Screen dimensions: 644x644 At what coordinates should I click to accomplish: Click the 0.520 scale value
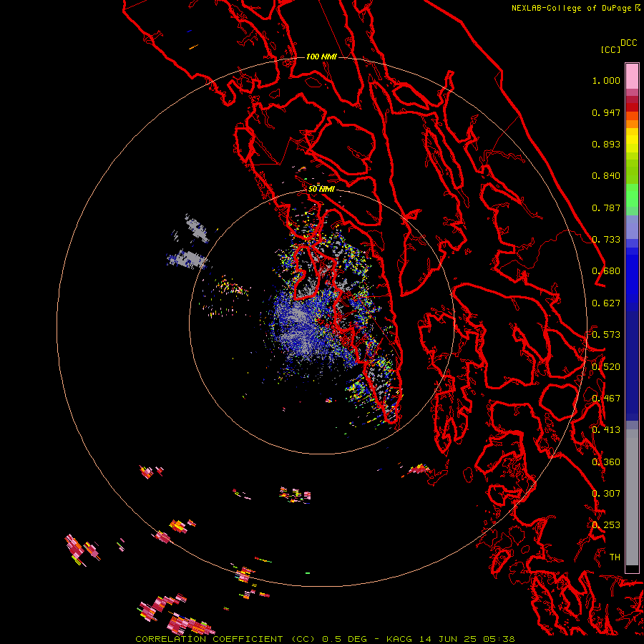tap(606, 367)
